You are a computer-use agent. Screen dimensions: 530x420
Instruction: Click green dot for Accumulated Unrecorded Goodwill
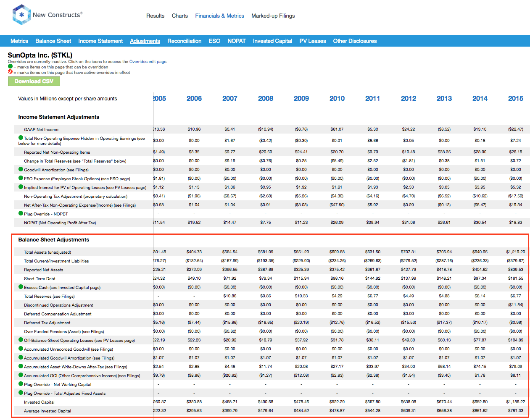pyautogui.click(x=21, y=349)
